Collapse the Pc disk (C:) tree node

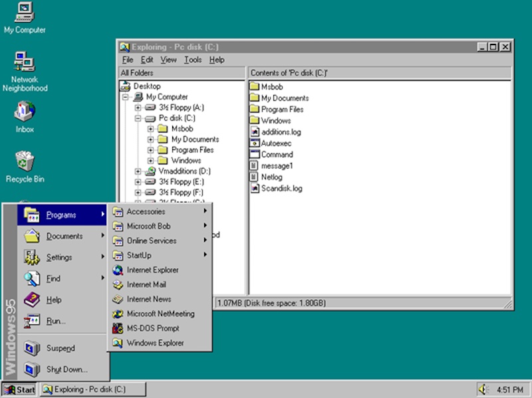(138, 118)
